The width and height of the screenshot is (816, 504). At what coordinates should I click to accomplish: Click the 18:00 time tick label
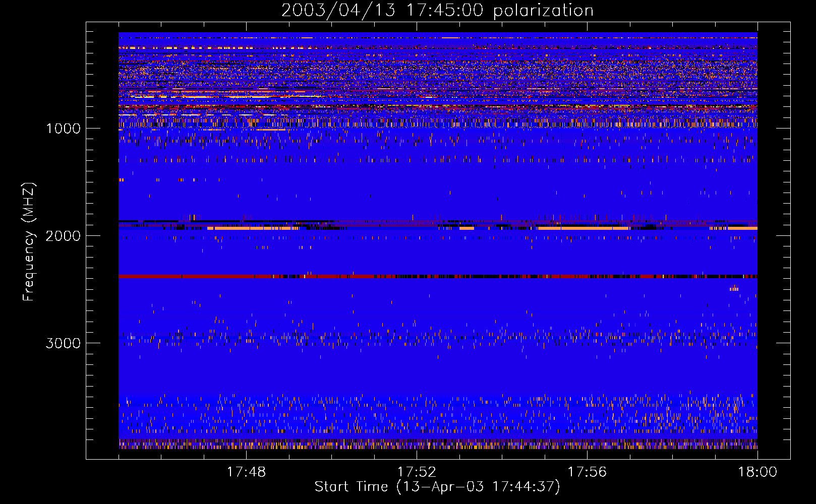click(757, 472)
